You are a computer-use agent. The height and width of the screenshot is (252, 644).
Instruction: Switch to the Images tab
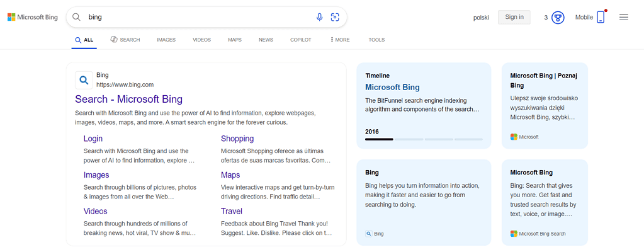tap(166, 40)
